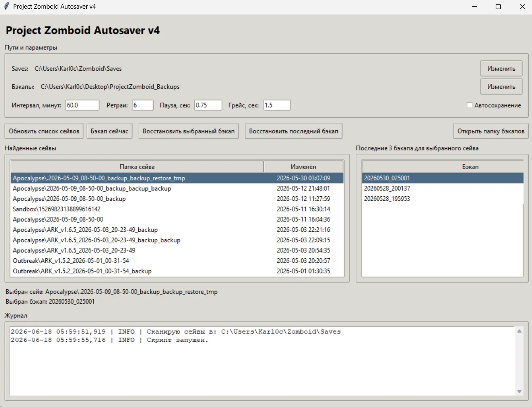Click Восстановить последний бэкап button

click(293, 131)
